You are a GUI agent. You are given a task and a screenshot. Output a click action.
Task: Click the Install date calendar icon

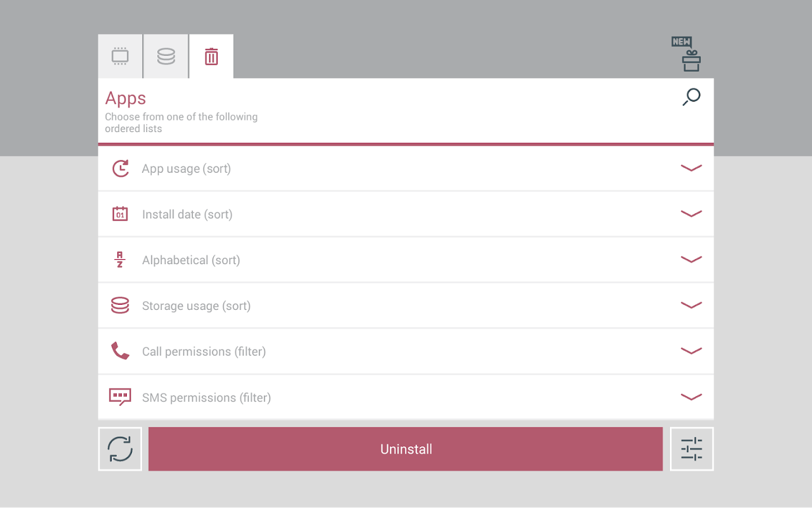click(x=120, y=214)
